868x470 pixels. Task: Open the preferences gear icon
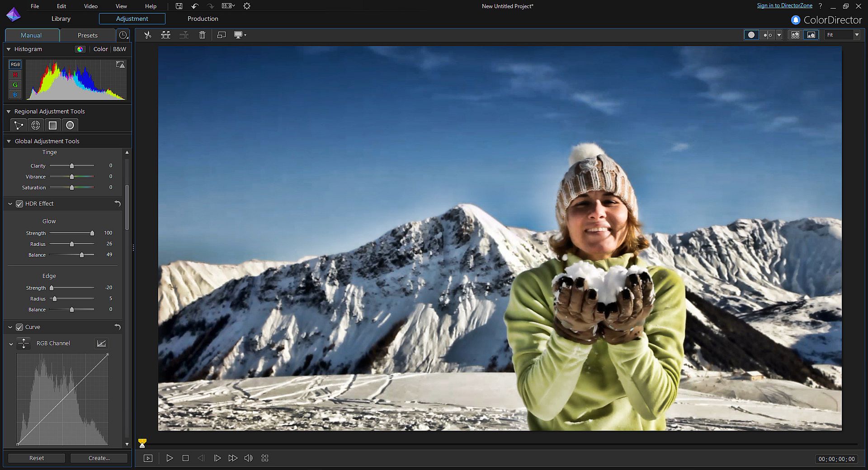click(246, 6)
